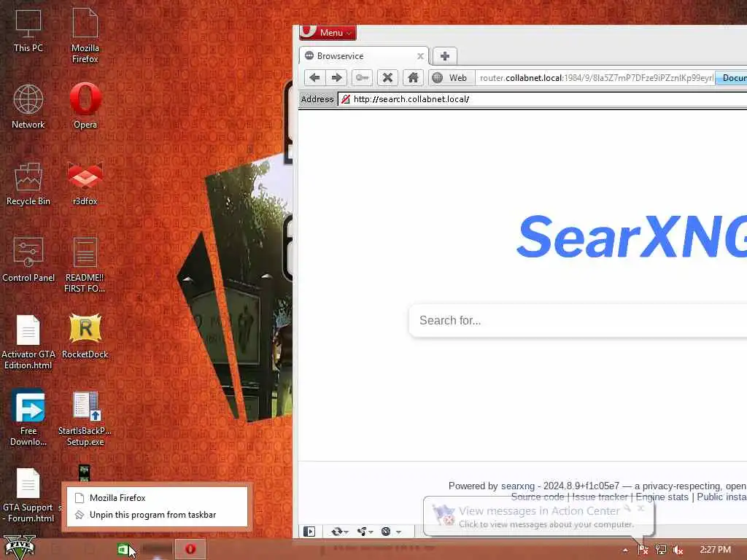This screenshot has height=560, width=747.
Task: Go to the home page icon
Action: coord(413,77)
